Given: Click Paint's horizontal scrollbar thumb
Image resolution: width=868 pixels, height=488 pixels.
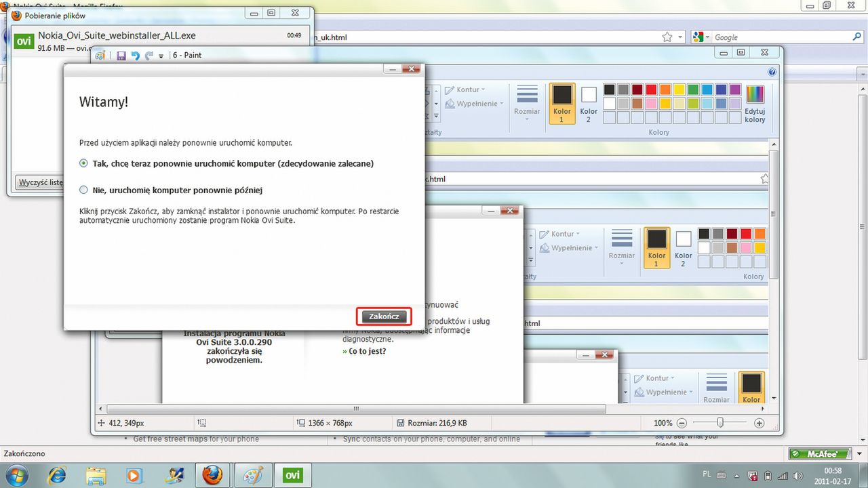Looking at the screenshot, I should coord(356,409).
